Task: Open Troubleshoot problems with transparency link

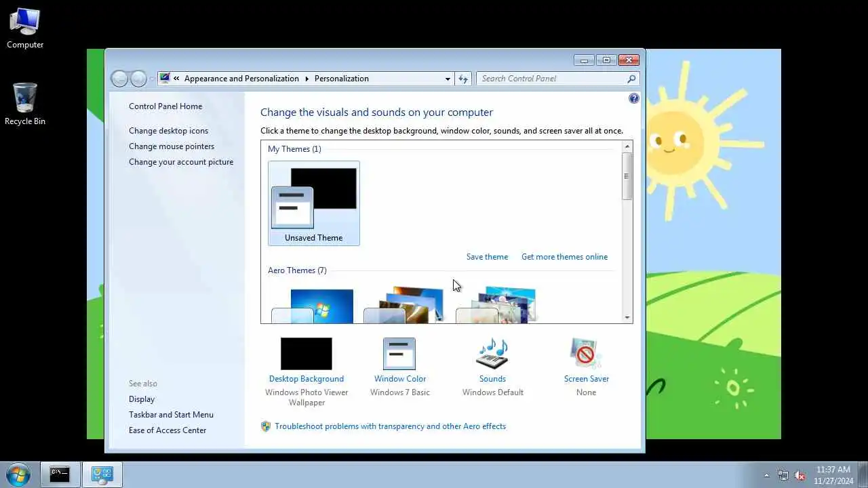Action: click(x=390, y=426)
